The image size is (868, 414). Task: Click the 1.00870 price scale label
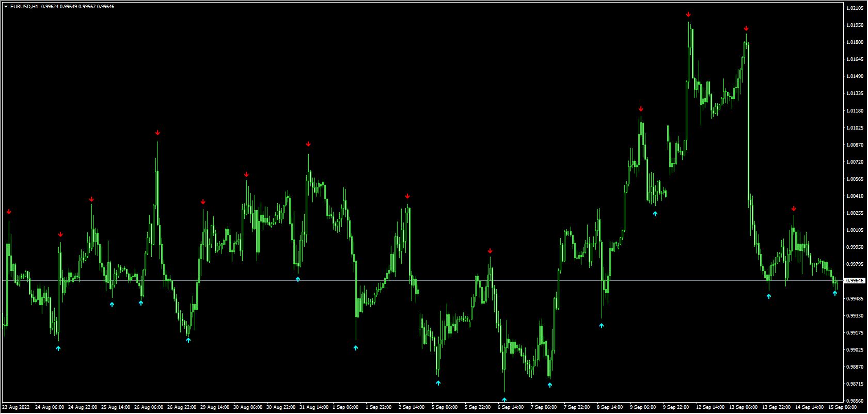click(x=855, y=145)
